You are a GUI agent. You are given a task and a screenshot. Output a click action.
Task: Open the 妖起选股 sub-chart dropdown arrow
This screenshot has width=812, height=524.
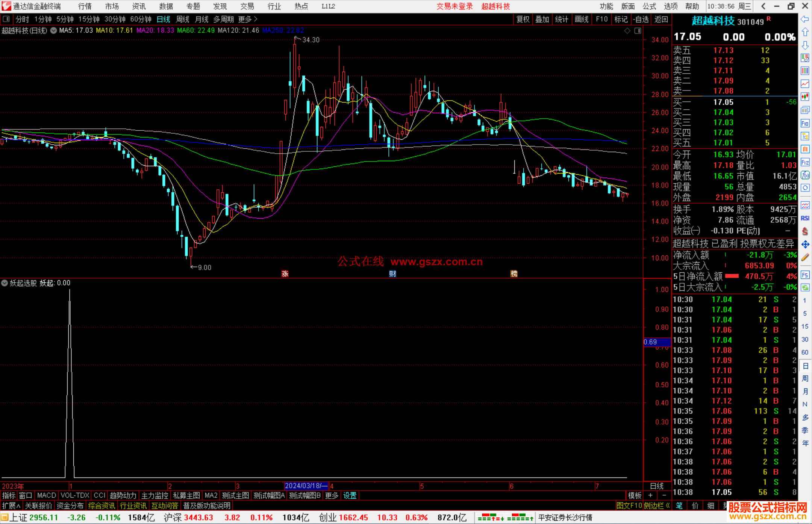point(5,283)
